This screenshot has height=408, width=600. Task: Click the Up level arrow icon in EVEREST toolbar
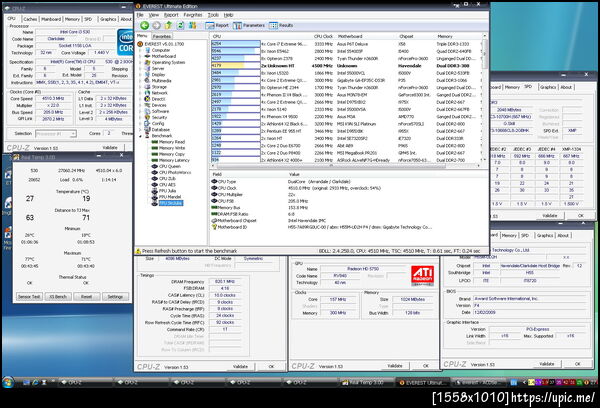(x=168, y=25)
